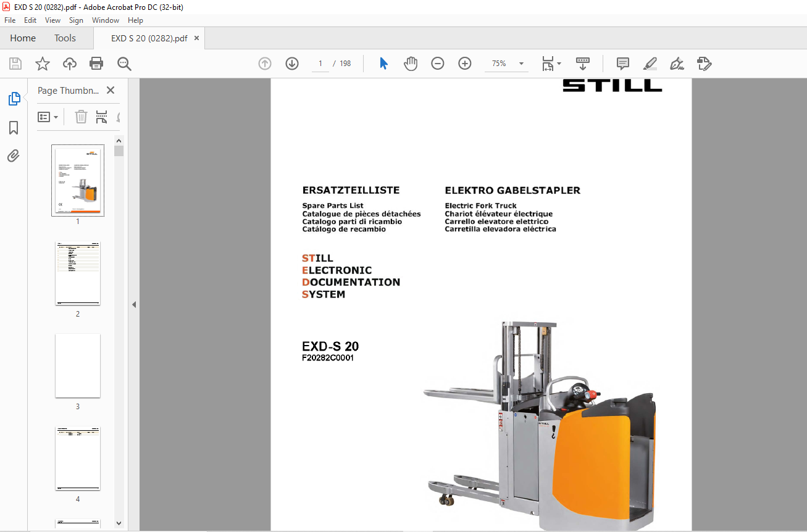Show Page Thumbnails side panel icon

14,99
